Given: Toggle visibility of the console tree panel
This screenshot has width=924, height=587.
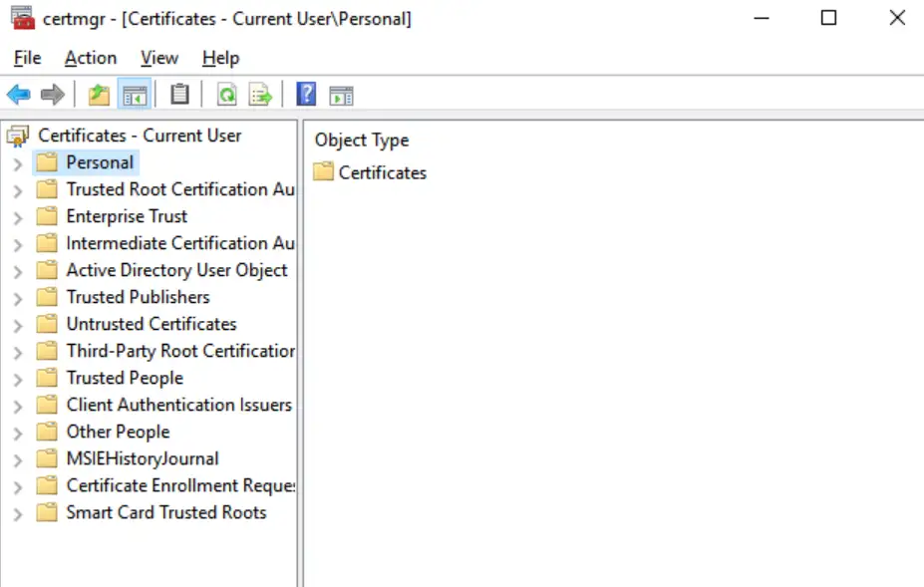Looking at the screenshot, I should pos(134,94).
